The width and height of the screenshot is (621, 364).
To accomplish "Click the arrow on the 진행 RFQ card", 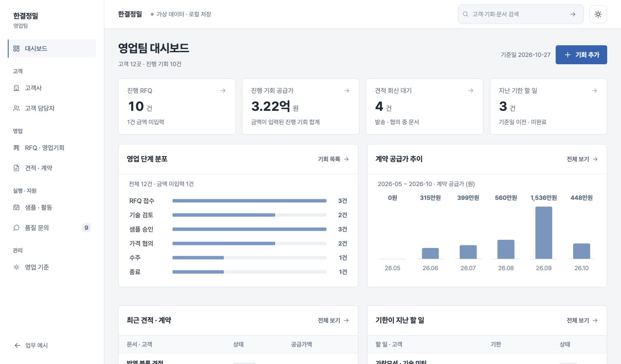I will pyautogui.click(x=223, y=91).
